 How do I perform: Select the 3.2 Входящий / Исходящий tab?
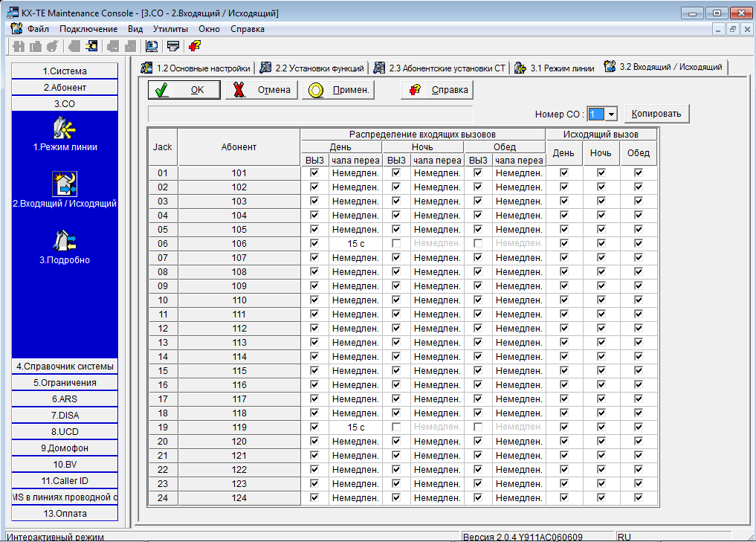click(x=663, y=67)
